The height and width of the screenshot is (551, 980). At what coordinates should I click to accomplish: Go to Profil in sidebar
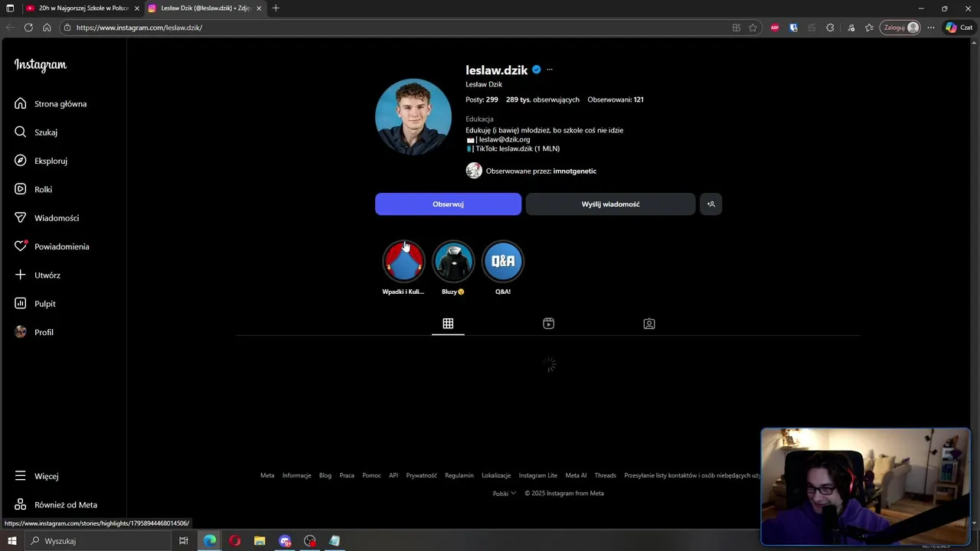(34, 332)
